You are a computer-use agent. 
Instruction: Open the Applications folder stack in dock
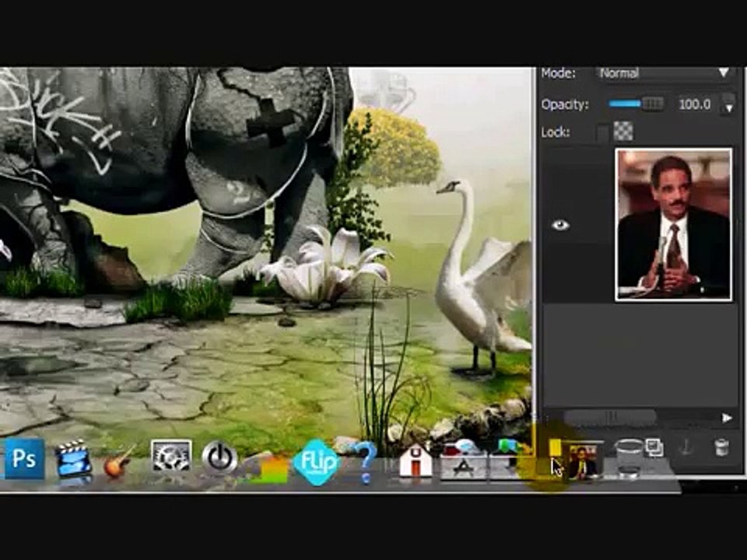click(464, 461)
